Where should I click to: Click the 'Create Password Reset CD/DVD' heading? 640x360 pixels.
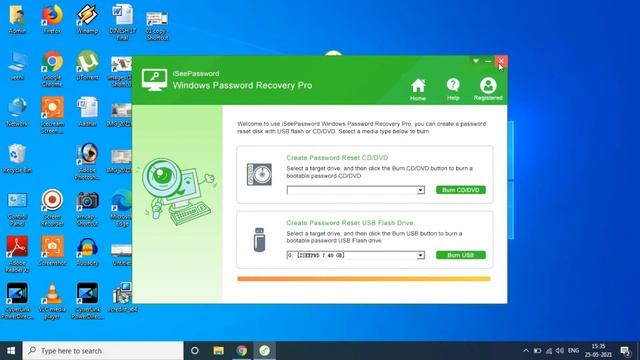pos(337,158)
